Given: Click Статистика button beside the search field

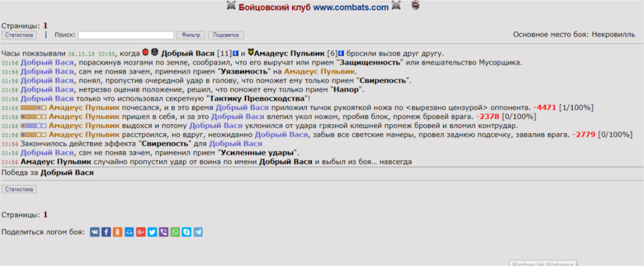Looking at the screenshot, I should [20, 35].
